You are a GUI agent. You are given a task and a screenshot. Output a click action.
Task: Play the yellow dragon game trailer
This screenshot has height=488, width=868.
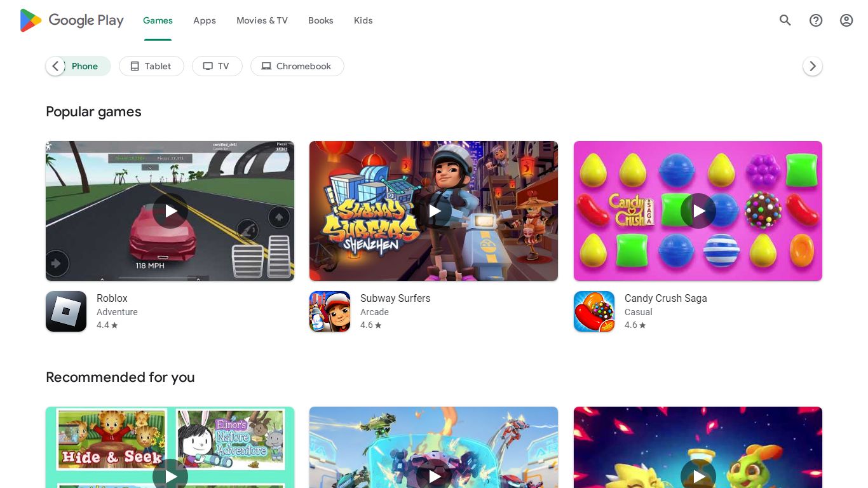click(698, 476)
